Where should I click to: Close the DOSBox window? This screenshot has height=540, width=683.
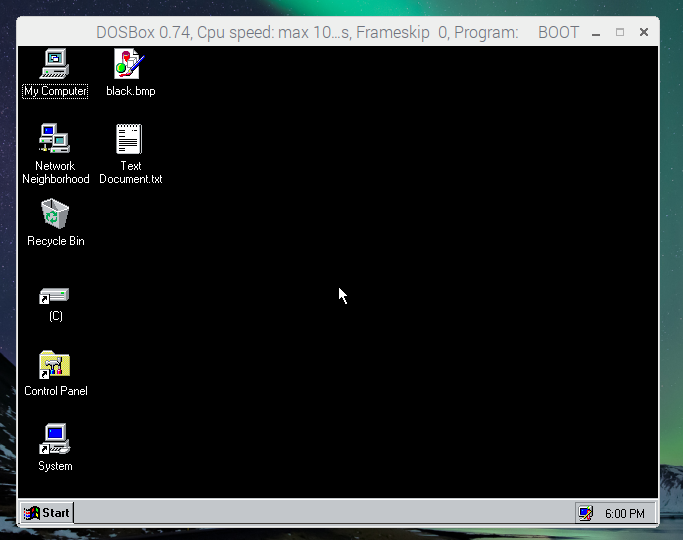tap(644, 32)
